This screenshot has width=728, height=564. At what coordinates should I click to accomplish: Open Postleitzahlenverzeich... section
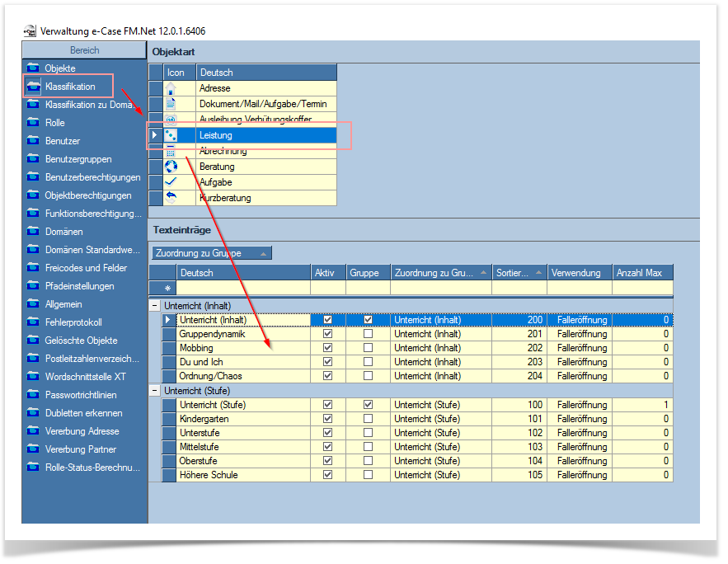[92, 359]
